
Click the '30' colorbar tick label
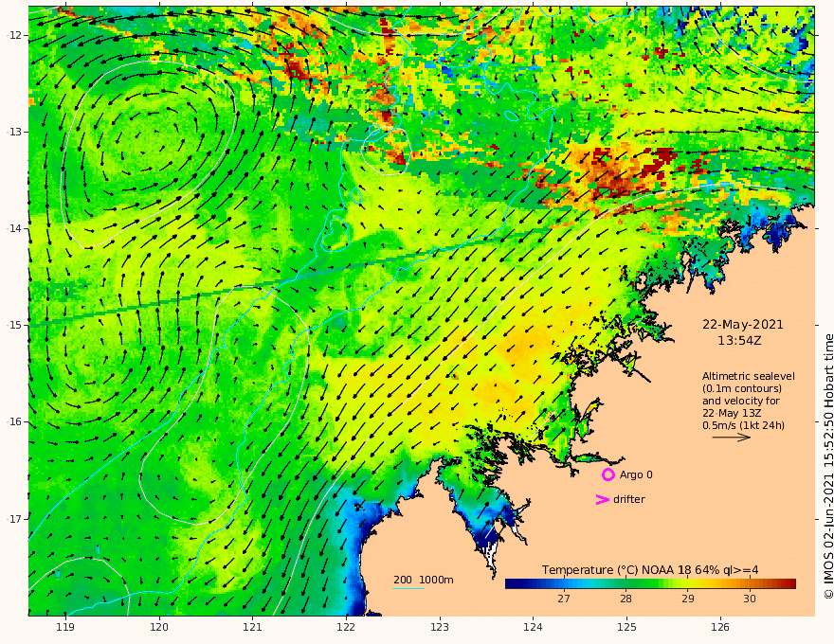tap(750, 599)
